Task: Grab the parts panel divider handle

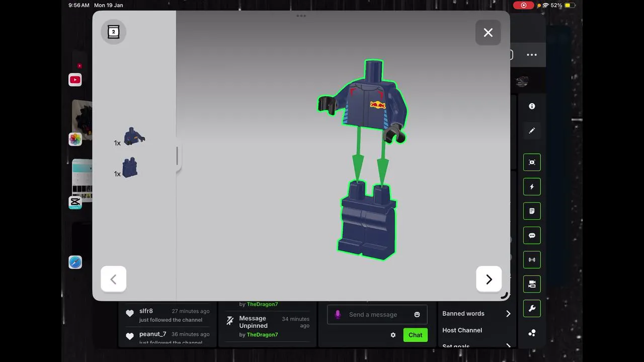Action: click(177, 156)
